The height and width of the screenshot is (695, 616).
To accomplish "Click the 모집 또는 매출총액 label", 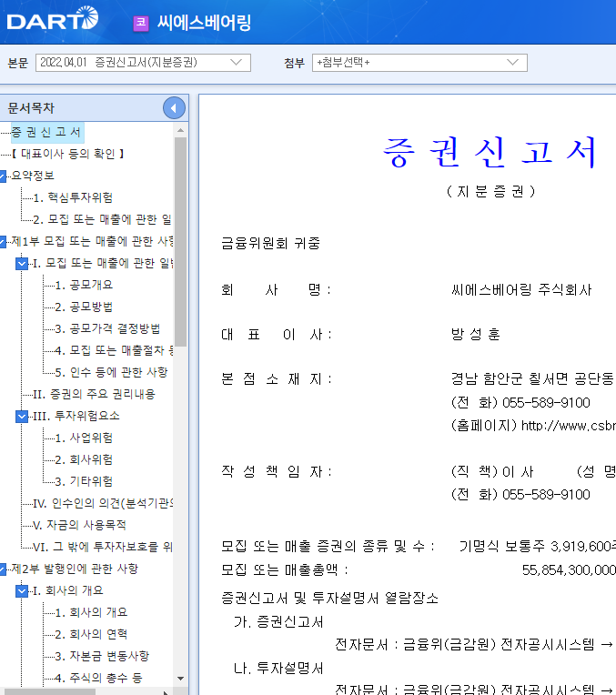I will [284, 569].
